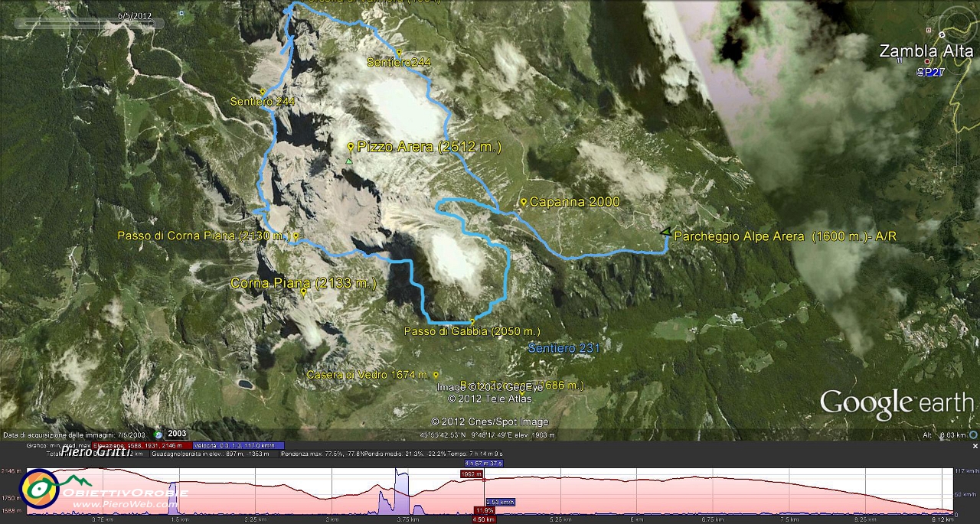Click the 6/5/2012 date label
Screen dimensions: 980x524
coord(135,15)
